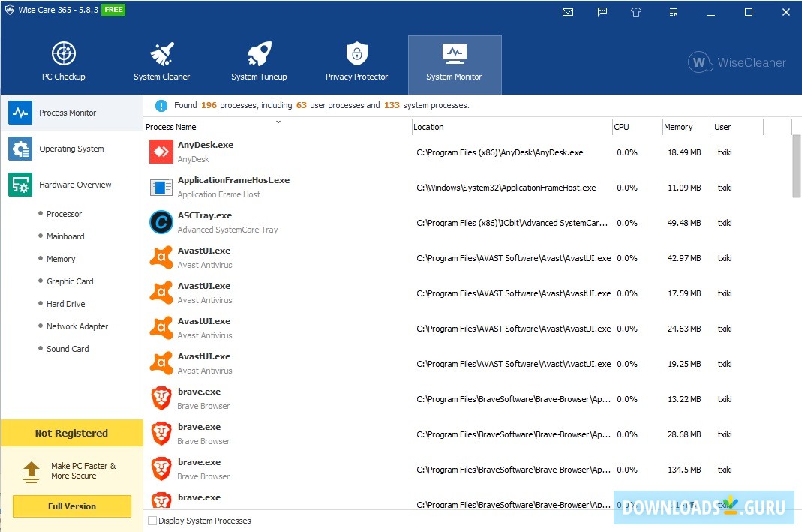Open the feedback chat bubble icon
Viewport: 802px width, 532px height.
click(602, 12)
